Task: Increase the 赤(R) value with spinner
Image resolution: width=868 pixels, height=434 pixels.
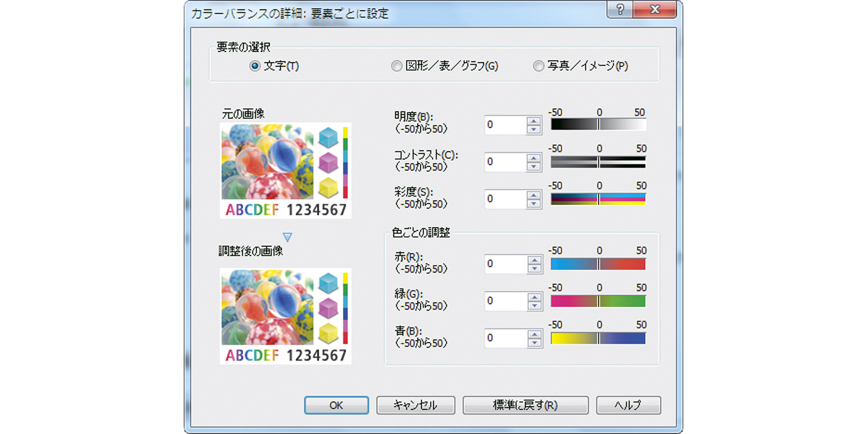Action: pos(534,261)
